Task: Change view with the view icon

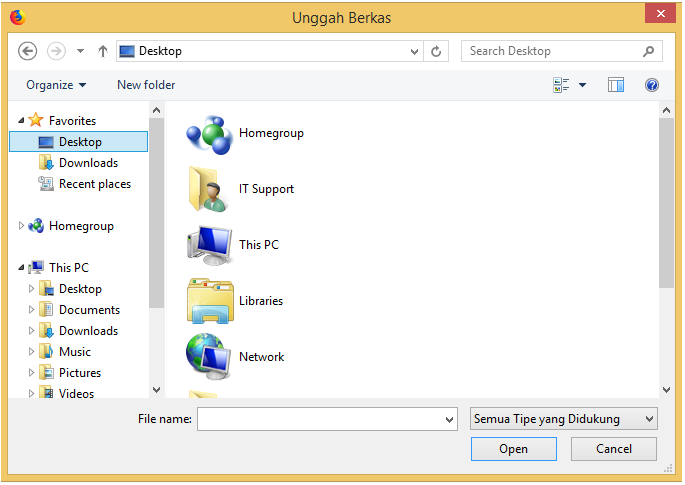Action: tap(561, 85)
